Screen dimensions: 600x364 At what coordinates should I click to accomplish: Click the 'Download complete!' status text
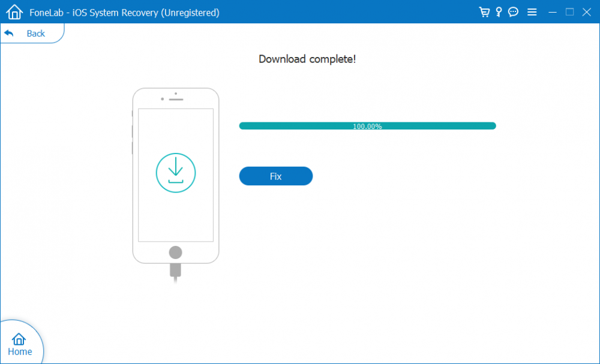click(307, 59)
